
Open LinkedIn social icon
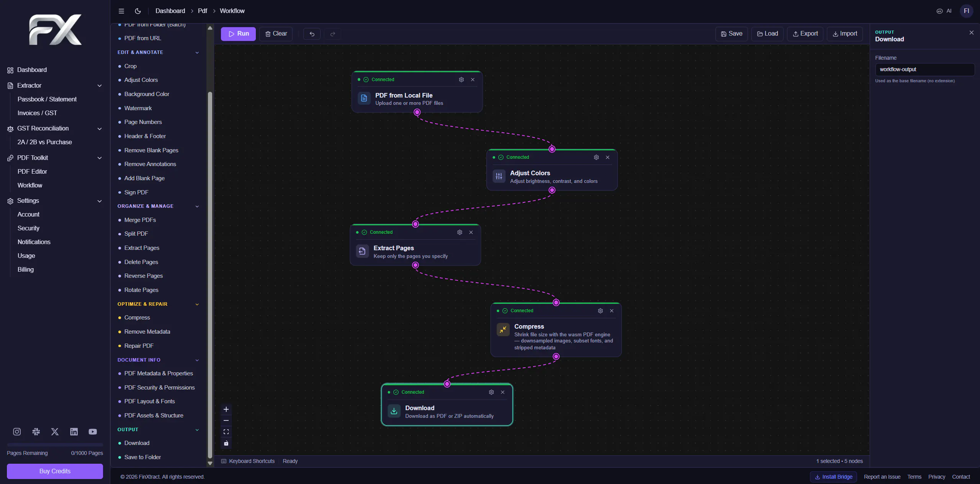(x=74, y=432)
